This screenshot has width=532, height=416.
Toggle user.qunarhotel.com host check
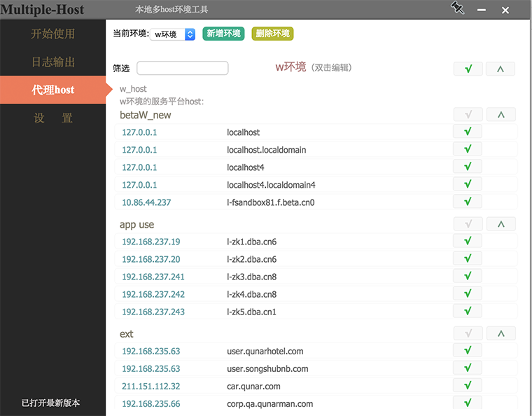pyautogui.click(x=468, y=350)
